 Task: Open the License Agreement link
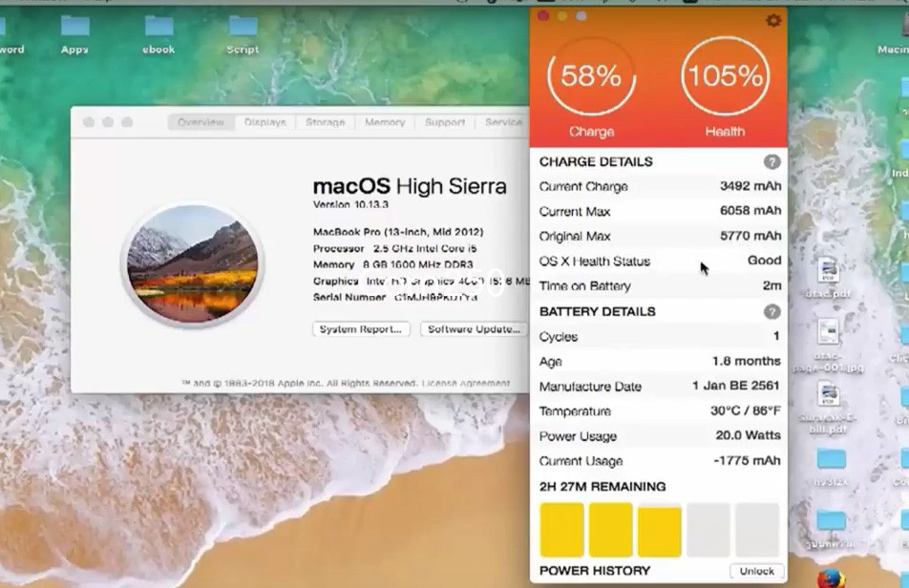pyautogui.click(x=466, y=384)
